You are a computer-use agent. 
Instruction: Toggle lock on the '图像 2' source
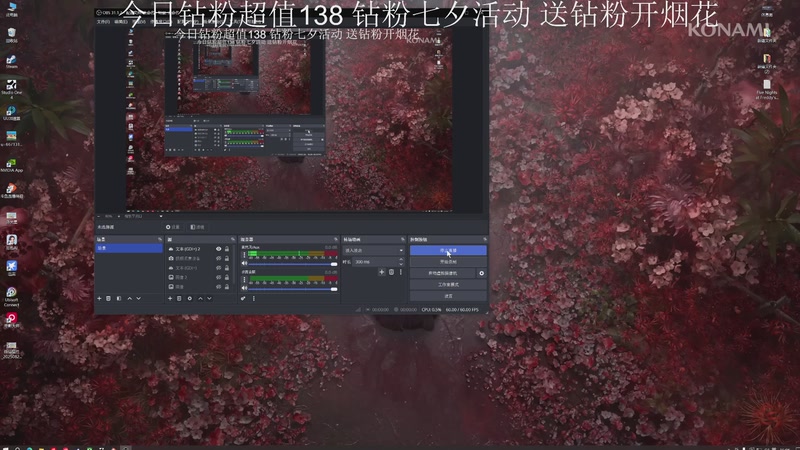click(x=227, y=278)
